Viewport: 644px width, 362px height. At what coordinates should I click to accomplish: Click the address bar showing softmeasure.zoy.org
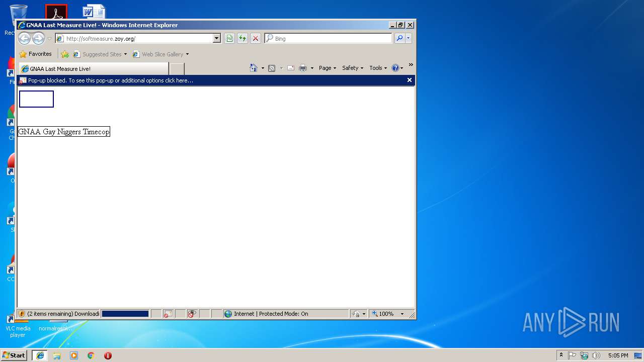(134, 38)
